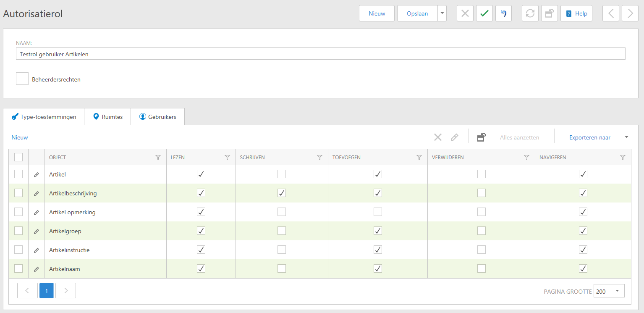Click the refresh icon in top toolbar
644x313 pixels.
click(x=530, y=13)
